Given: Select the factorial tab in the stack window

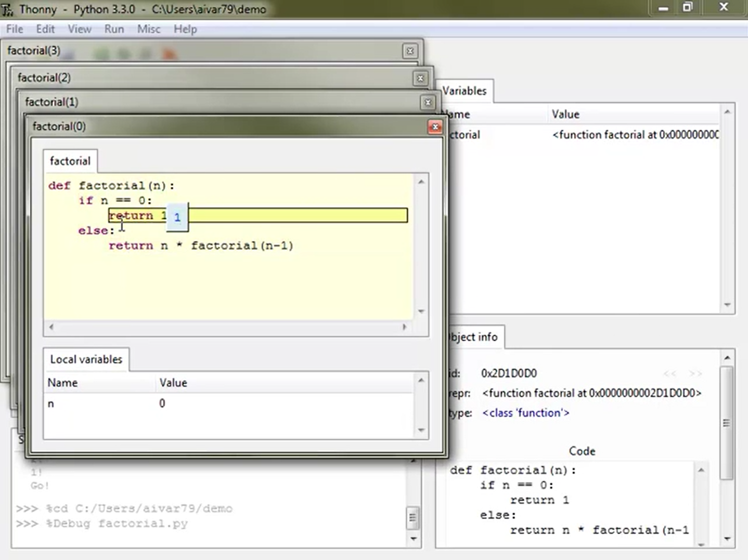Looking at the screenshot, I should coord(70,161).
